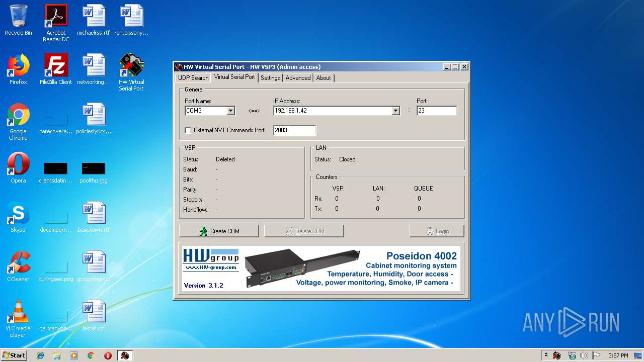Click the Show desktop button
Image resolution: width=644 pixels, height=362 pixels.
click(x=639, y=355)
